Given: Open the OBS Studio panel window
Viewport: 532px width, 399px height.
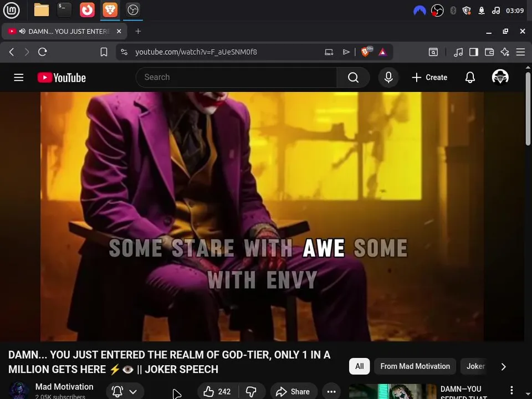Looking at the screenshot, I should (132, 10).
